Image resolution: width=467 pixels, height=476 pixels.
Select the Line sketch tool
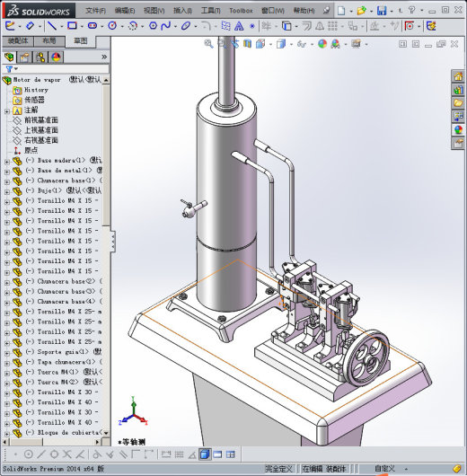pos(52,26)
